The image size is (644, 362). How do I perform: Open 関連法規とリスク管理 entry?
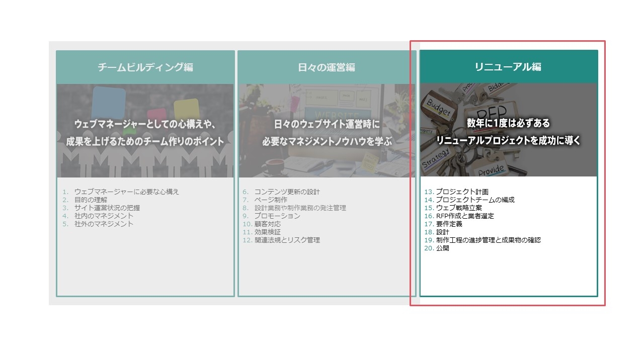[287, 240]
